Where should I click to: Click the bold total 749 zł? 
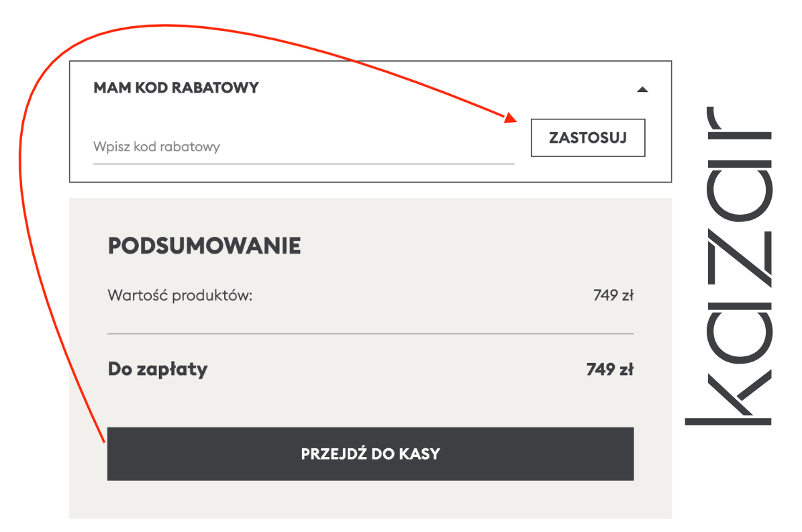[610, 369]
